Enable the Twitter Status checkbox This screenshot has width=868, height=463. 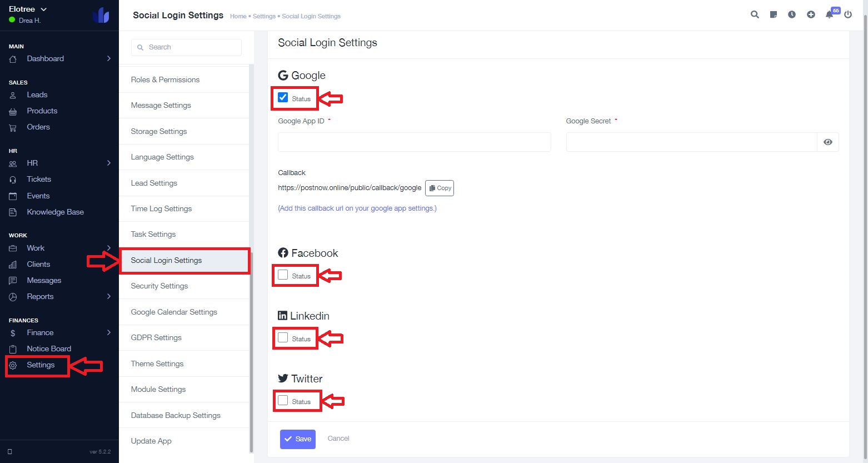(283, 400)
